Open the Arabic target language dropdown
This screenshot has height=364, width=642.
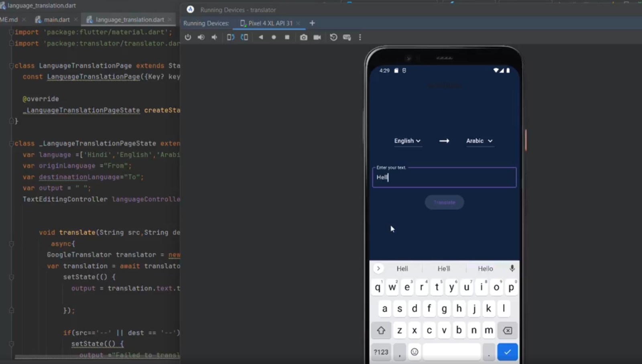[479, 141]
